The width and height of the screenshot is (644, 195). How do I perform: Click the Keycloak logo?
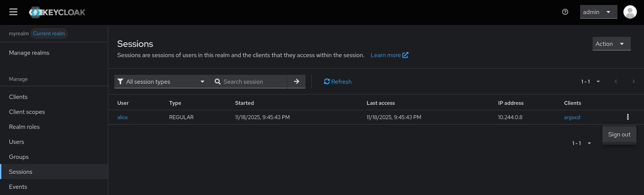[57, 12]
